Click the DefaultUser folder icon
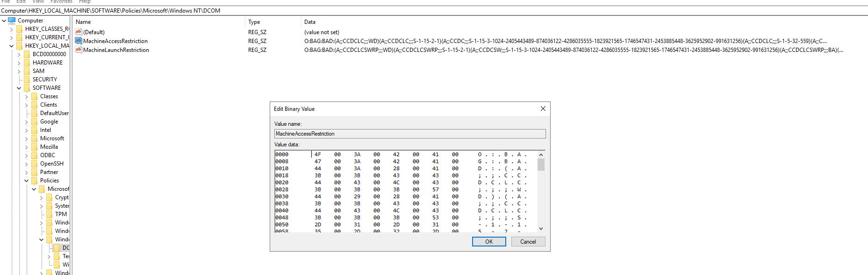This screenshot has width=868, height=275. [34, 113]
